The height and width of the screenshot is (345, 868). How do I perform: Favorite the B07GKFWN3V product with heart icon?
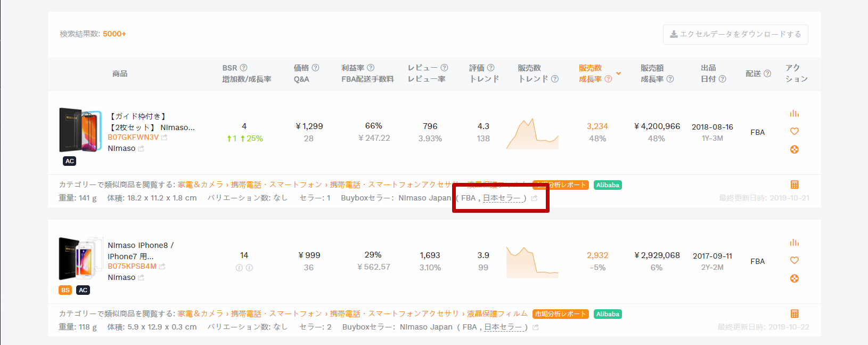pos(795,131)
